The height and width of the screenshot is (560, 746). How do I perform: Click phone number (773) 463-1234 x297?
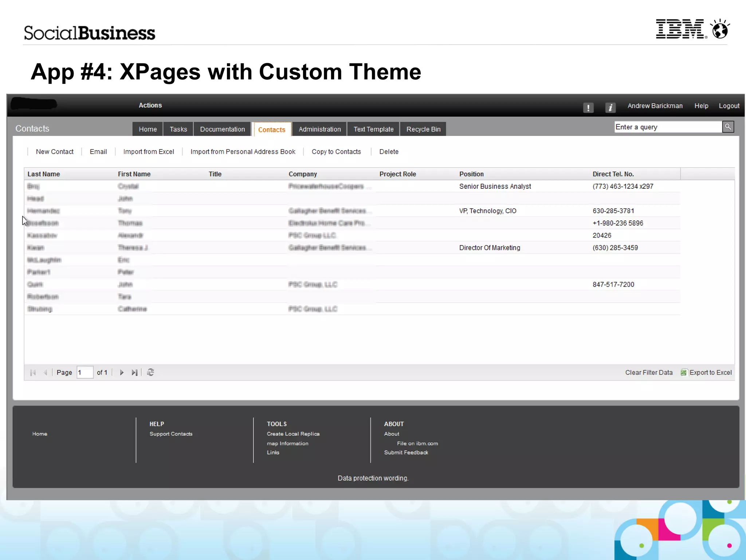(x=623, y=186)
